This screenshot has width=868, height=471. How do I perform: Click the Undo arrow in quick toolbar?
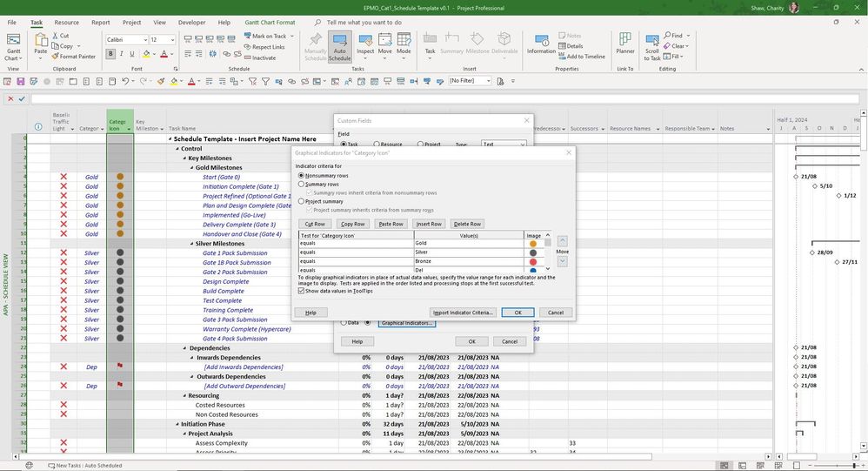click(x=125, y=82)
